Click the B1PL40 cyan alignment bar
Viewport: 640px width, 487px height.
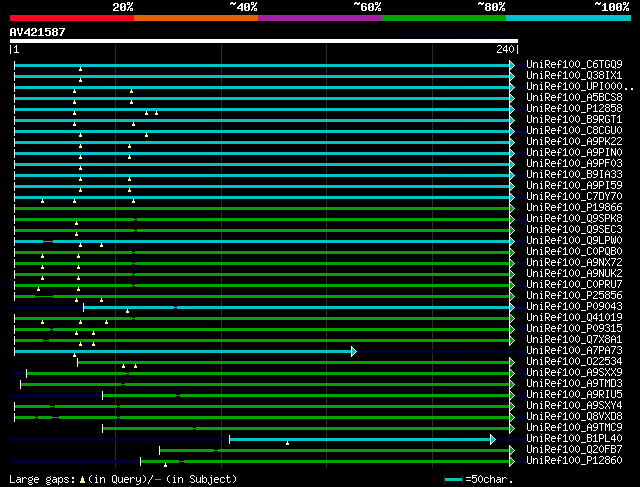[361, 440]
